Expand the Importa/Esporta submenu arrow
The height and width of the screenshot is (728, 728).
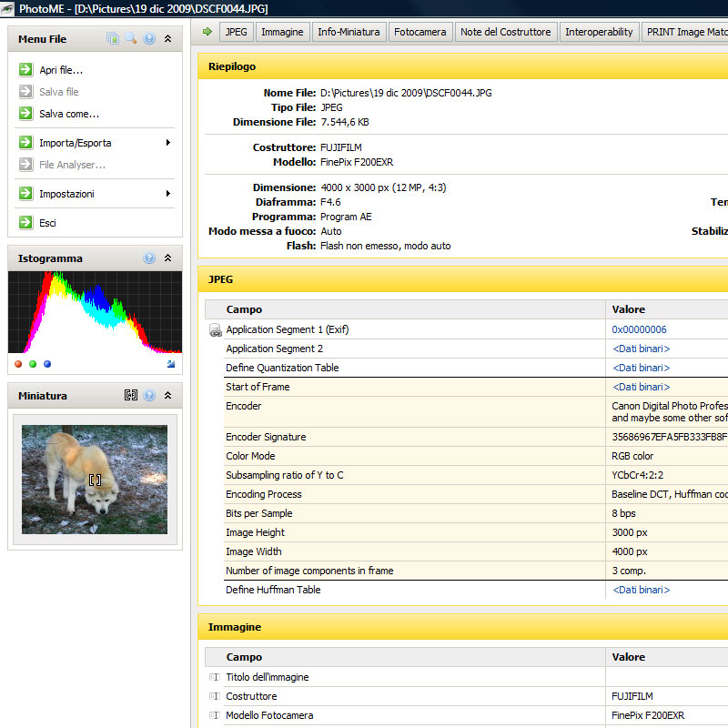[168, 143]
